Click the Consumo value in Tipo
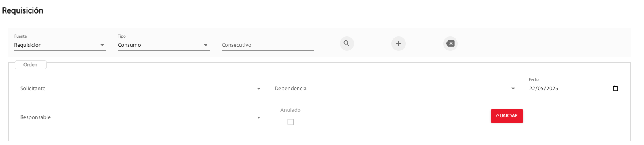Image resolution: width=644 pixels, height=145 pixels. click(129, 45)
